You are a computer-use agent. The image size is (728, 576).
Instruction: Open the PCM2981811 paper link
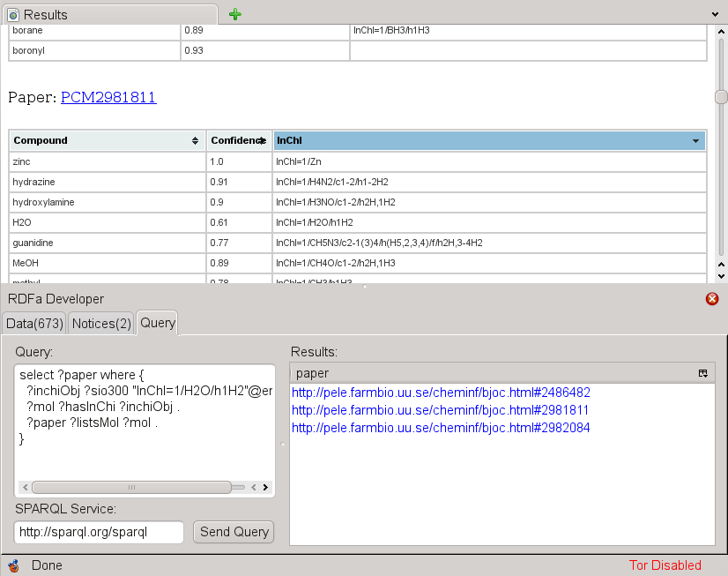108,97
